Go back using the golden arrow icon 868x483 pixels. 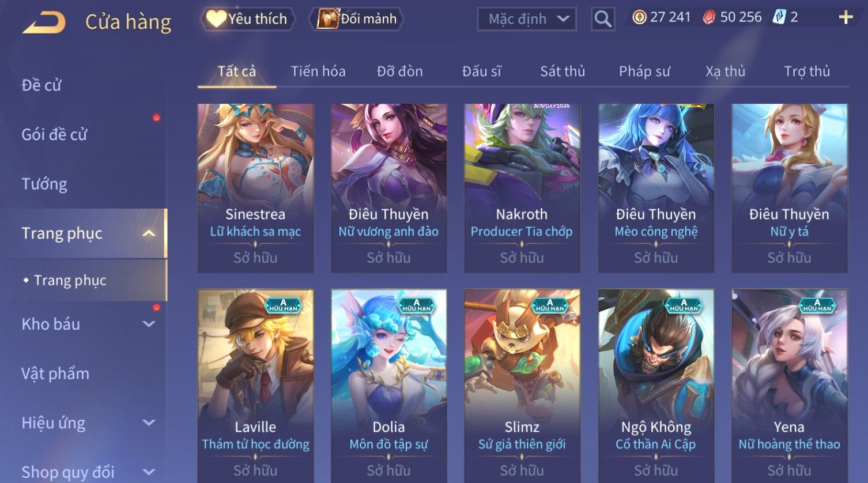(44, 22)
